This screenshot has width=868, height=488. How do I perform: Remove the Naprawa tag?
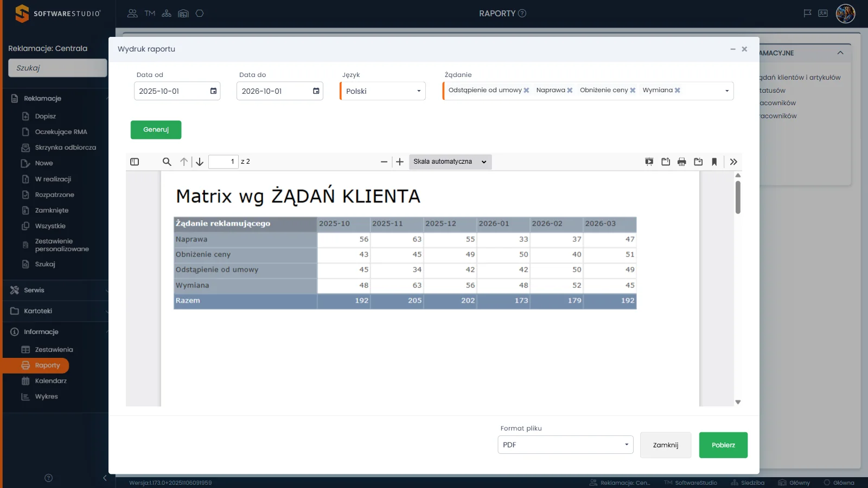(570, 91)
